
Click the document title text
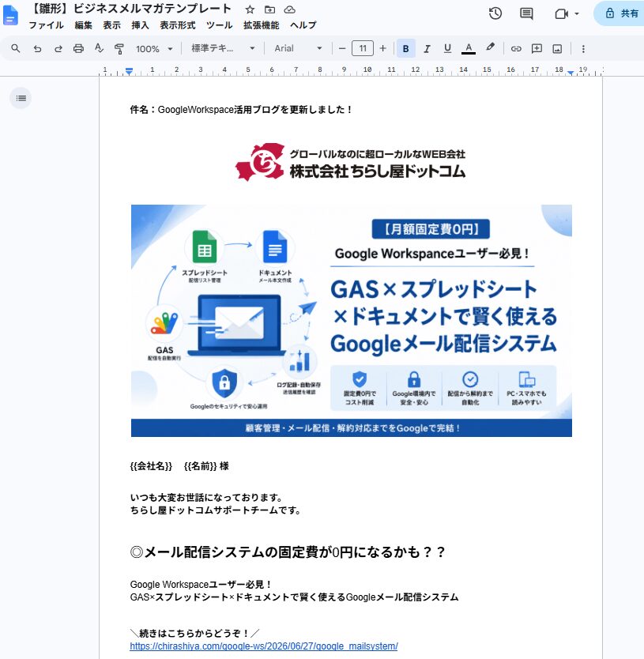130,9
